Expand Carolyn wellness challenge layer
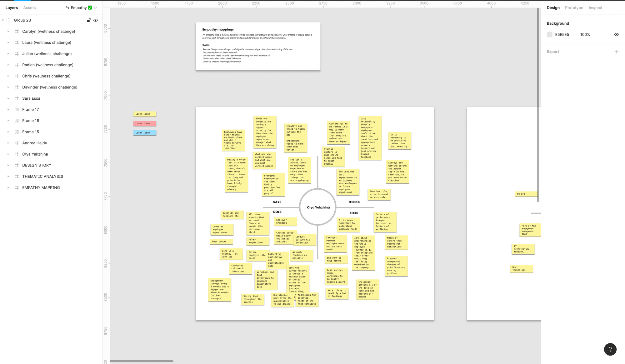The image size is (625, 364). 9,31
